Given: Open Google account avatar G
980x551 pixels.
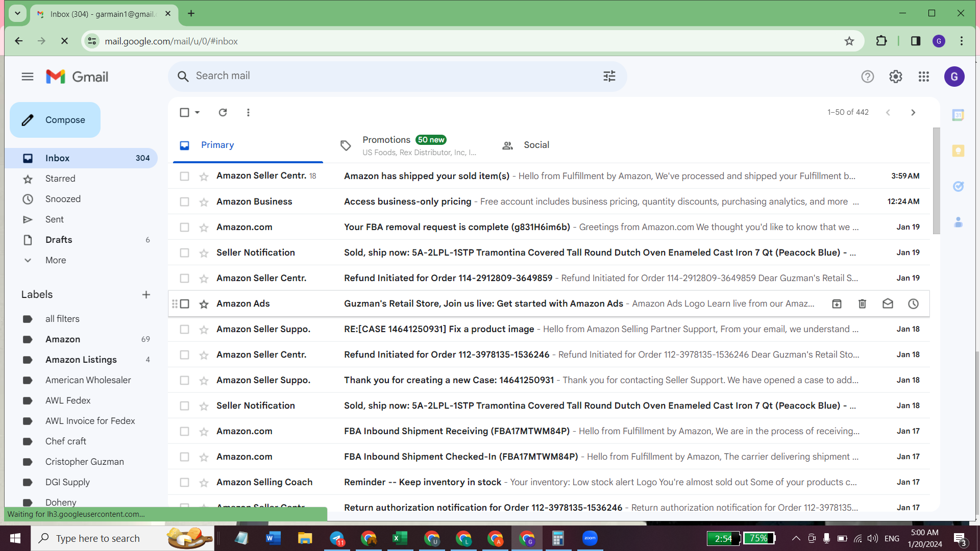Looking at the screenshot, I should pyautogui.click(x=954, y=77).
